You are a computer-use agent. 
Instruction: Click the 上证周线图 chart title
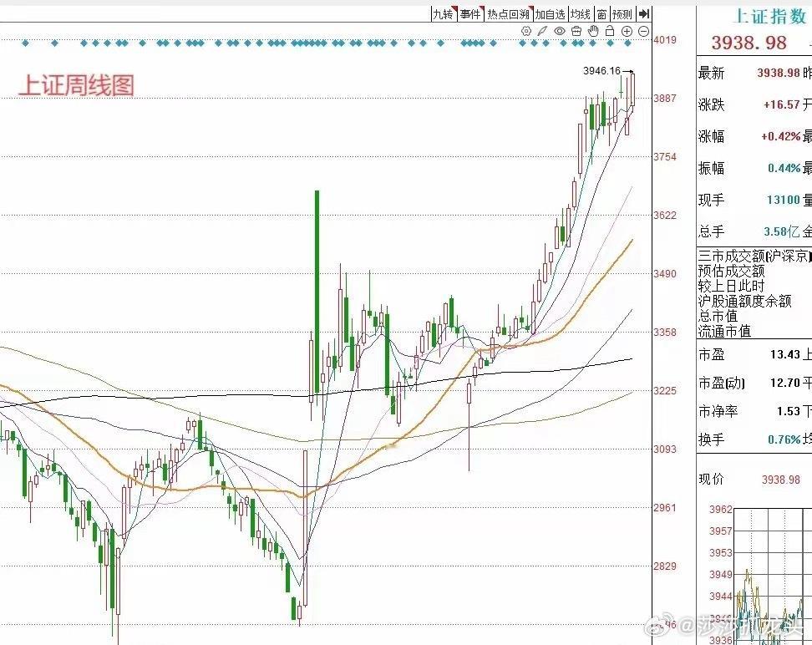coord(77,85)
